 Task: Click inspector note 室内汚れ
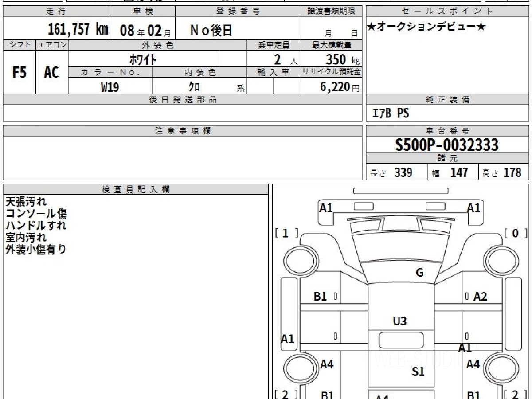pyautogui.click(x=26, y=237)
